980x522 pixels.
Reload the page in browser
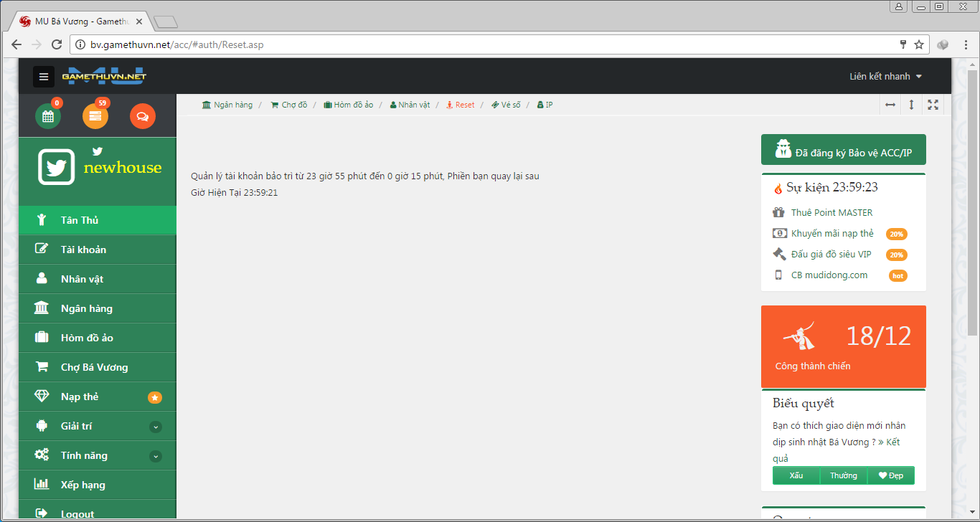pyautogui.click(x=57, y=44)
